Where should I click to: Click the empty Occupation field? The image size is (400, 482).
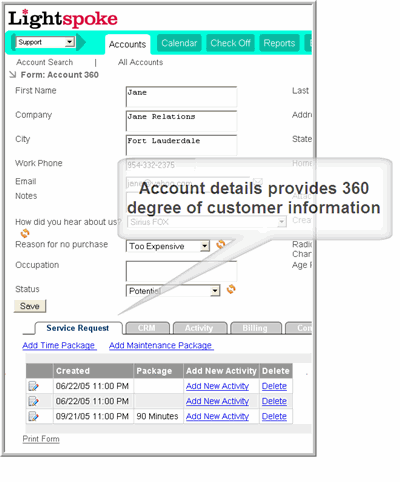coord(181,271)
